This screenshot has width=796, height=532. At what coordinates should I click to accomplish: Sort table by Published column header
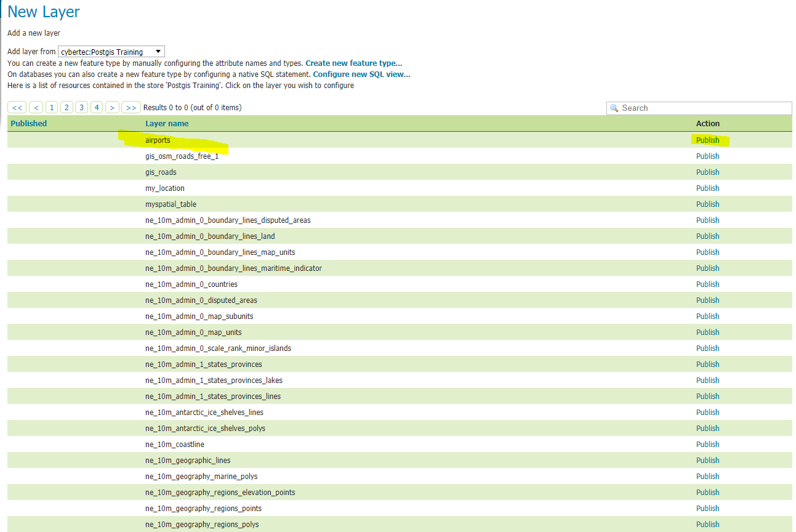(x=29, y=124)
